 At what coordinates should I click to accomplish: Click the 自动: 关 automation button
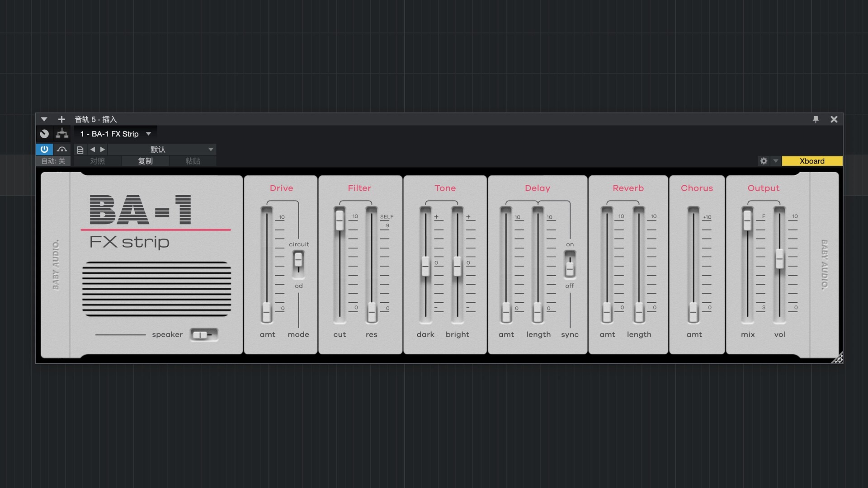tap(53, 161)
